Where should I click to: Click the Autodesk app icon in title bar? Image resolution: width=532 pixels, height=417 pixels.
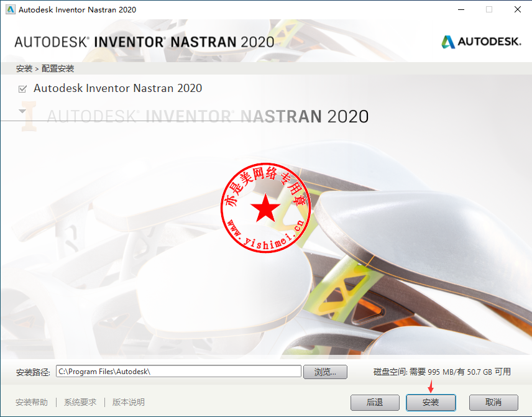[x=11, y=9]
